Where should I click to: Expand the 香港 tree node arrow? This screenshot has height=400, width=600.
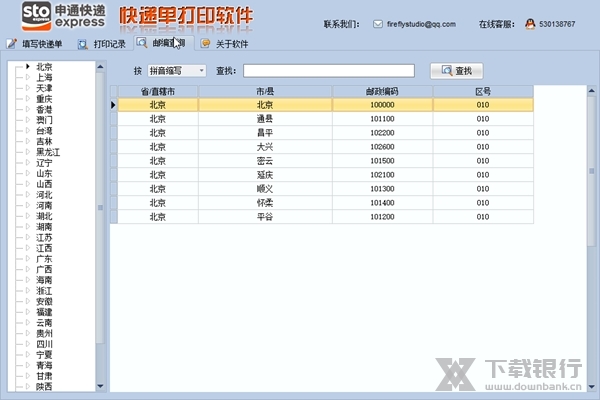tap(28, 109)
